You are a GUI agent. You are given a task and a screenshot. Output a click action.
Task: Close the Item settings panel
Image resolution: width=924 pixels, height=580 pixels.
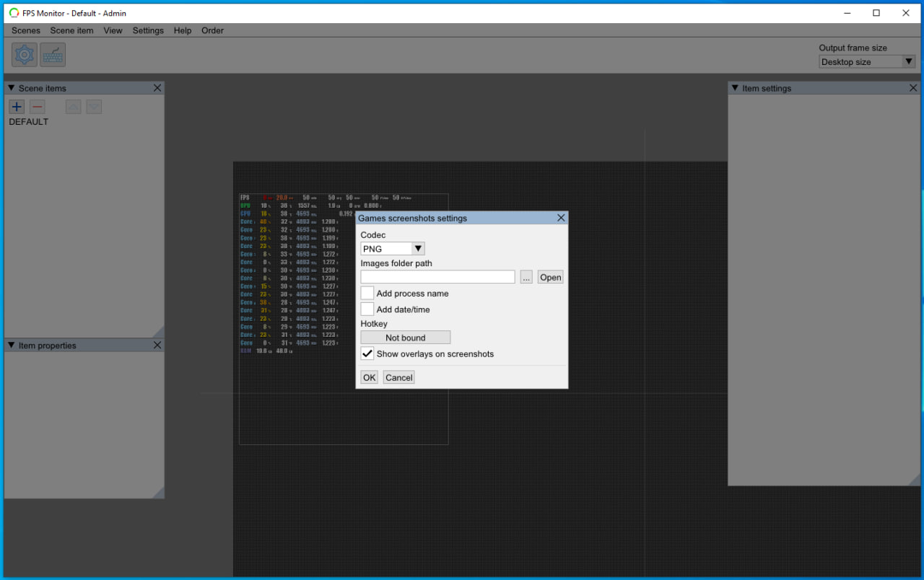(x=913, y=88)
